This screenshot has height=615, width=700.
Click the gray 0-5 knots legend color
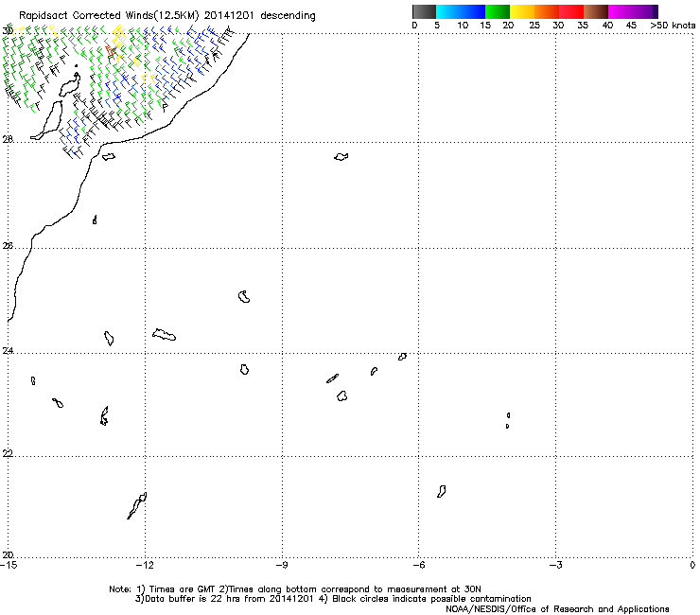[x=424, y=11]
